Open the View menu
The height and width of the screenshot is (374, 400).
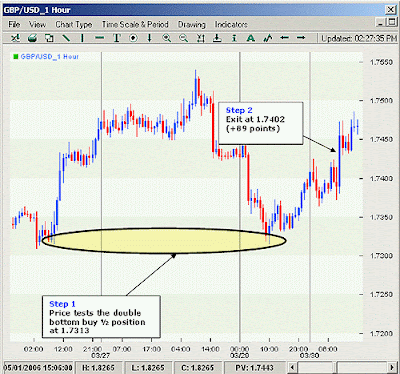[x=37, y=24]
